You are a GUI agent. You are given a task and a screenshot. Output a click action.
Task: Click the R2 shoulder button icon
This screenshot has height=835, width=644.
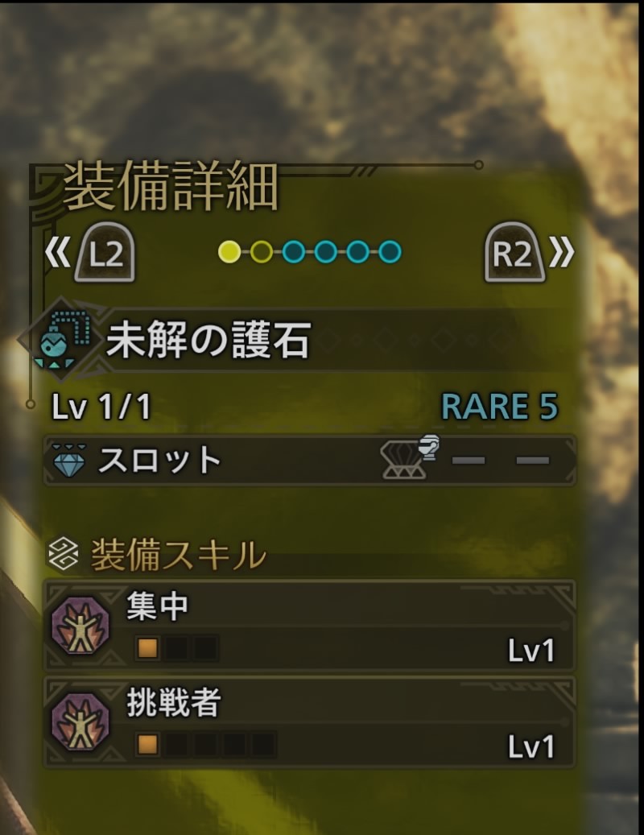tap(514, 253)
